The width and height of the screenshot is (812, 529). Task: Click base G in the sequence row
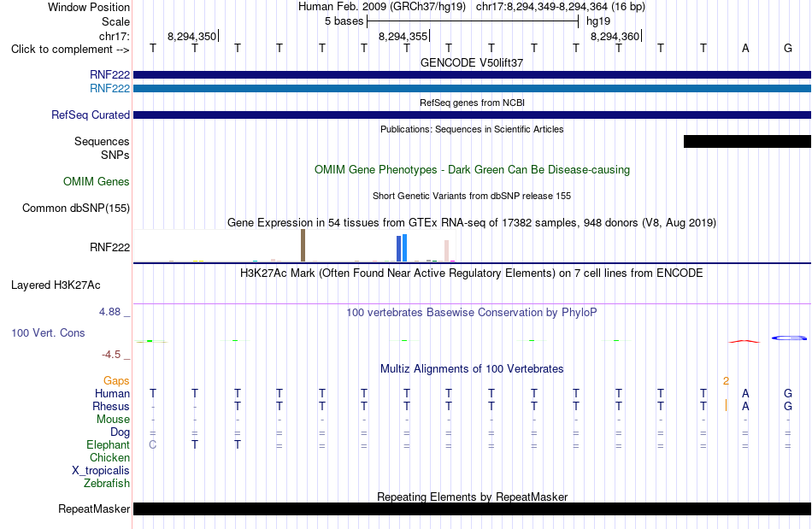pos(788,48)
